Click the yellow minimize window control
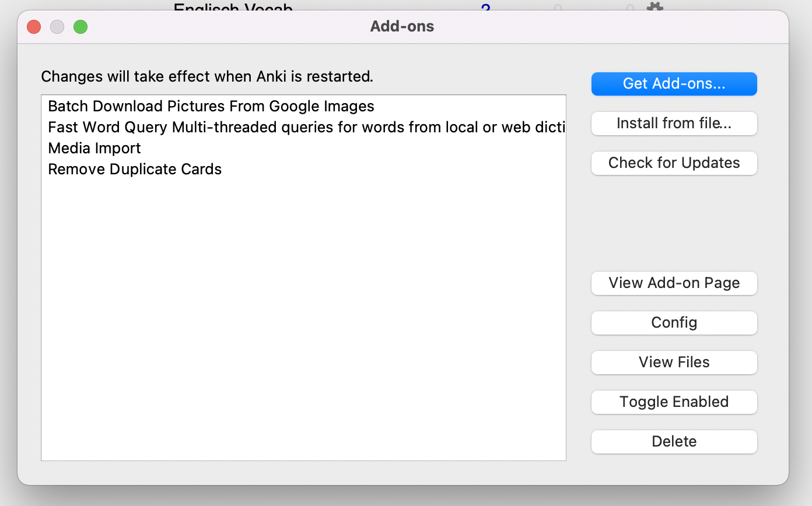Screen dimensions: 812x506 [x=57, y=26]
